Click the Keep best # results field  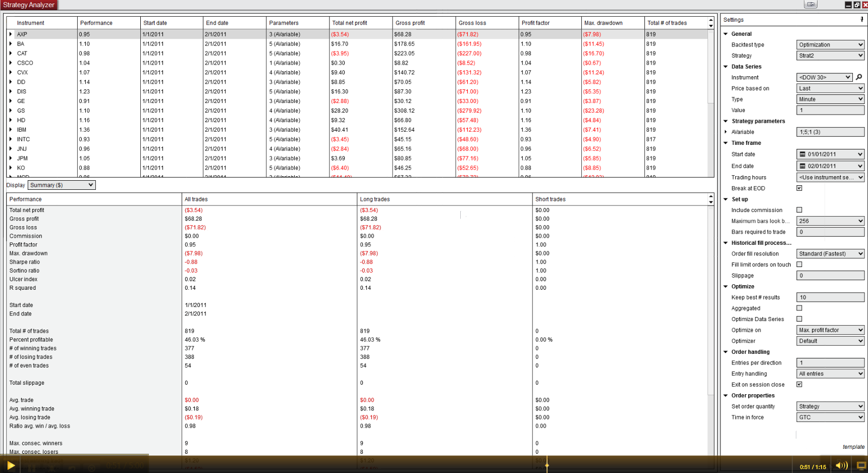point(830,297)
